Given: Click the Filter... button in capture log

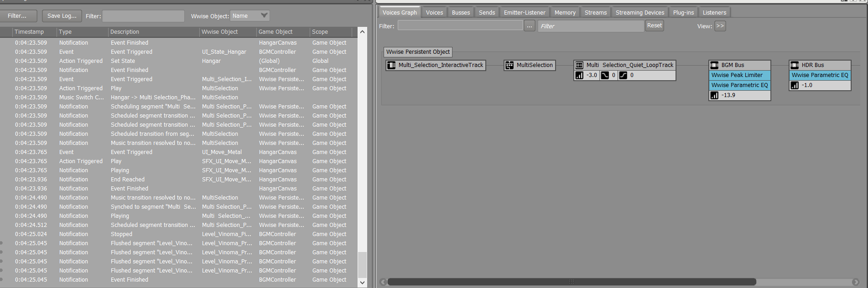Looking at the screenshot, I should 17,16.
